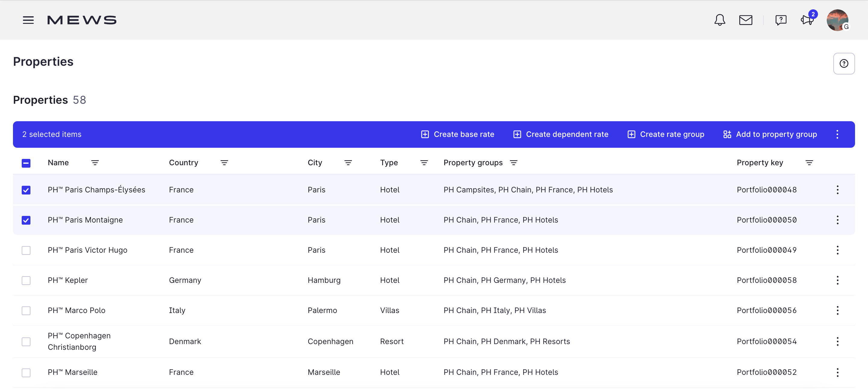This screenshot has height=389, width=868.
Task: Uncheck PH Paris Champs-Élysées row
Action: 26,190
